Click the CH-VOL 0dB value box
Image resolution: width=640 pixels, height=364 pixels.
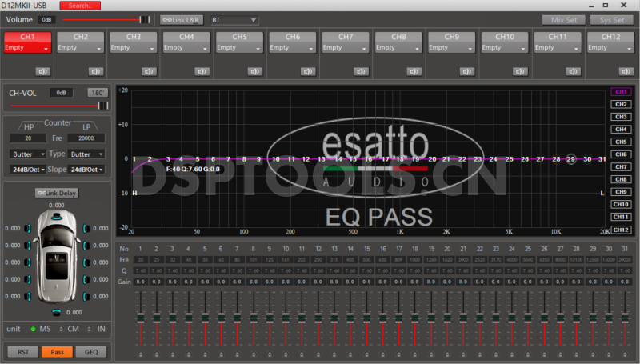[62, 93]
